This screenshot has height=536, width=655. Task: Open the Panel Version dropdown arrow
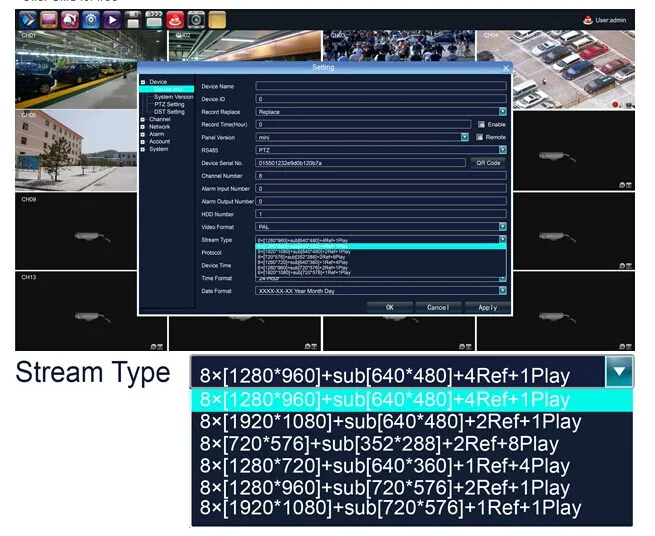[465, 137]
